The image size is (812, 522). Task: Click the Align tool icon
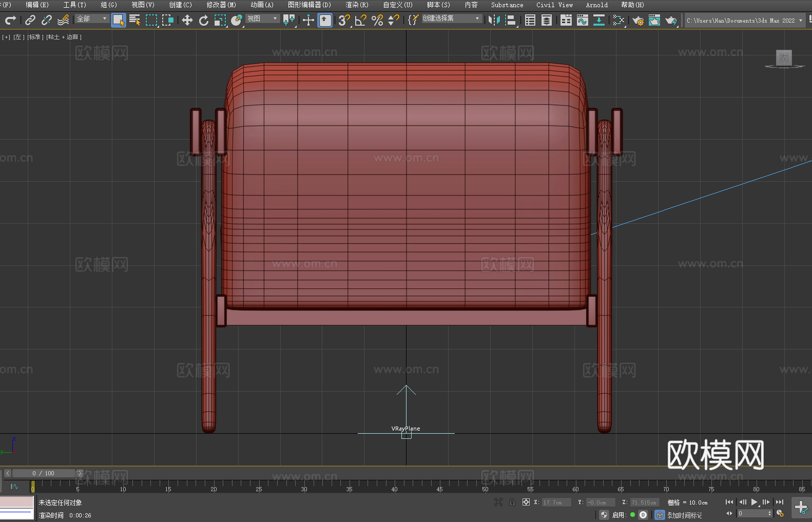pyautogui.click(x=511, y=20)
